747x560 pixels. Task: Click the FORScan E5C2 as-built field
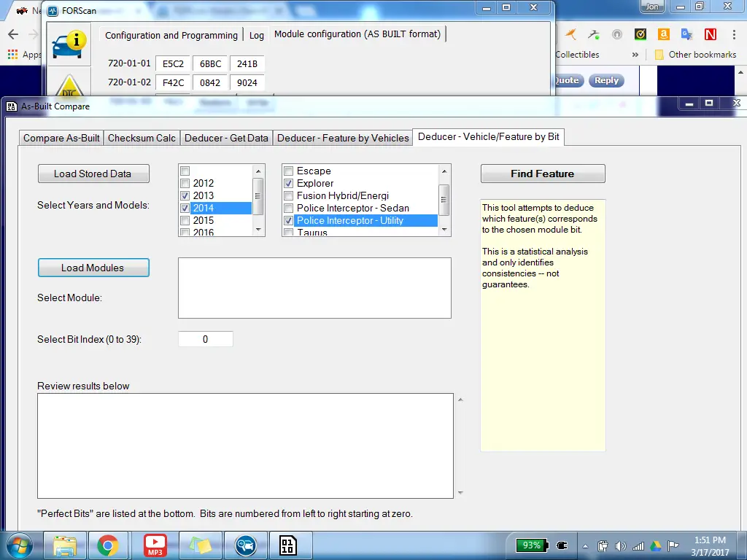tap(173, 64)
